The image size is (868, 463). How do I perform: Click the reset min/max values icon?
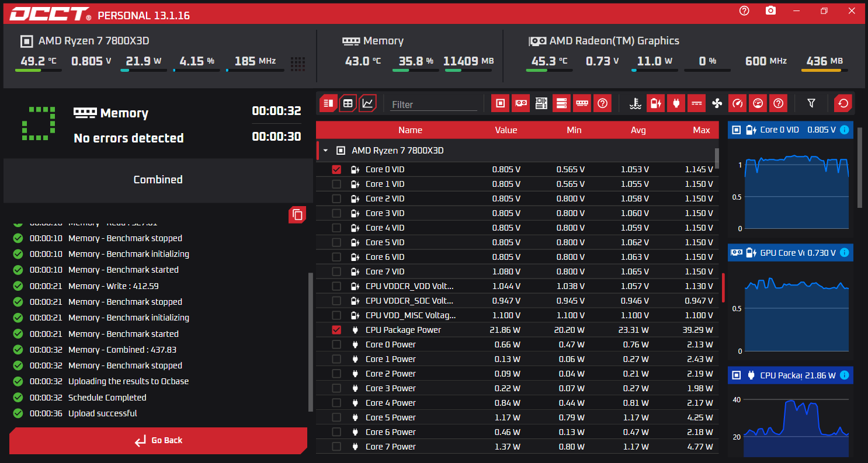pos(842,103)
